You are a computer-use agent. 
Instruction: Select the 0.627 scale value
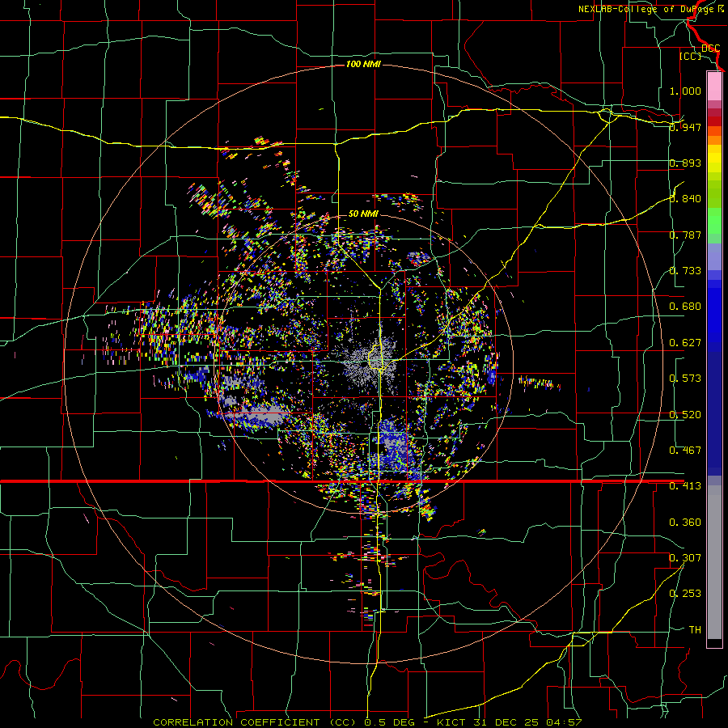click(685, 343)
